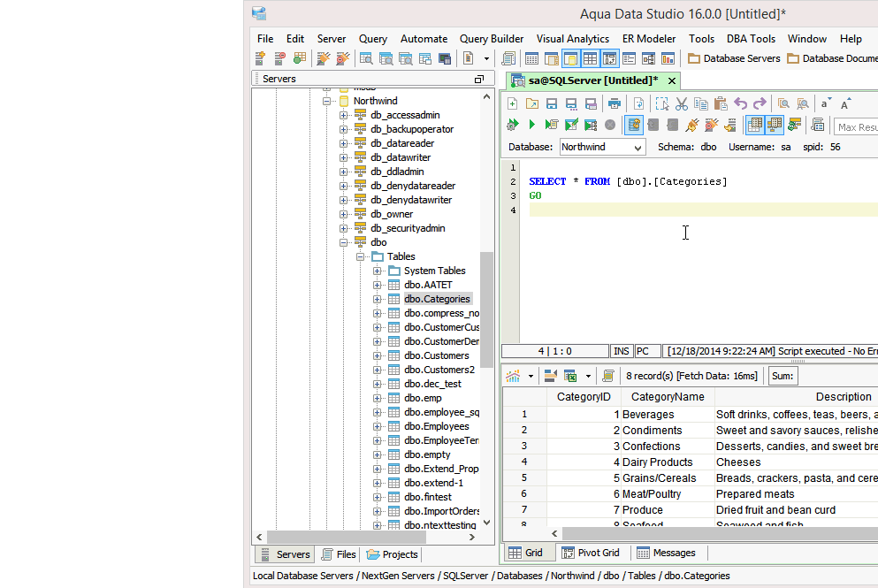Click the Execute with settings gear icon

pos(512,125)
